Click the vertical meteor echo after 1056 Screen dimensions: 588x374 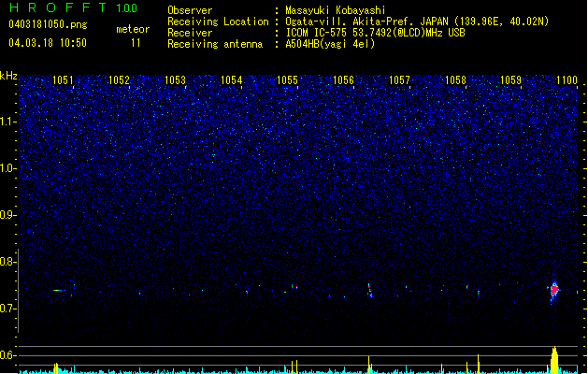370,291
